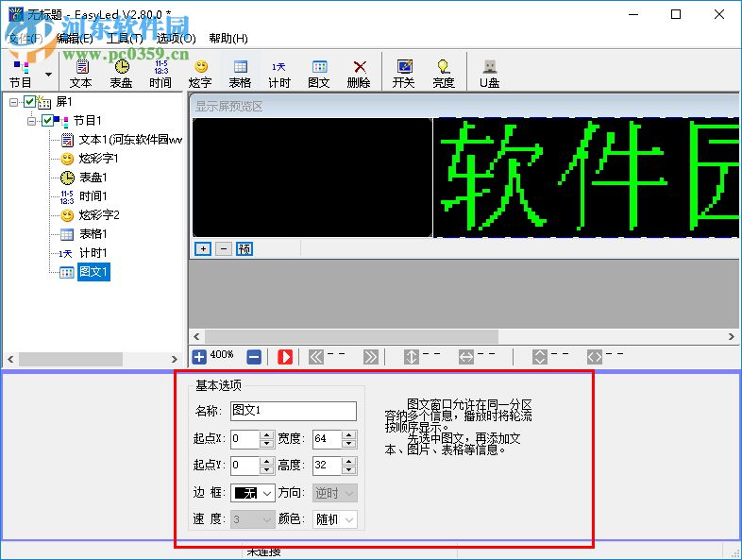Select 炫彩字2 in the tree
742x560 pixels.
click(x=99, y=215)
